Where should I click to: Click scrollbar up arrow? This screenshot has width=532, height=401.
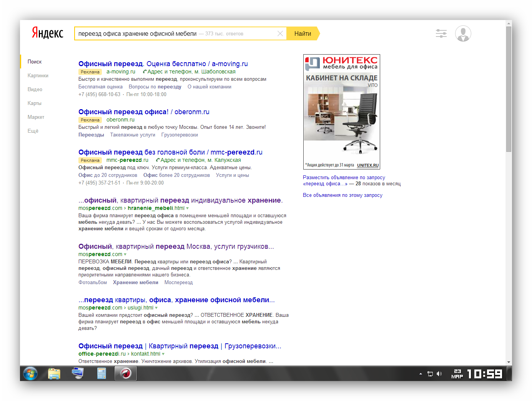point(509,23)
